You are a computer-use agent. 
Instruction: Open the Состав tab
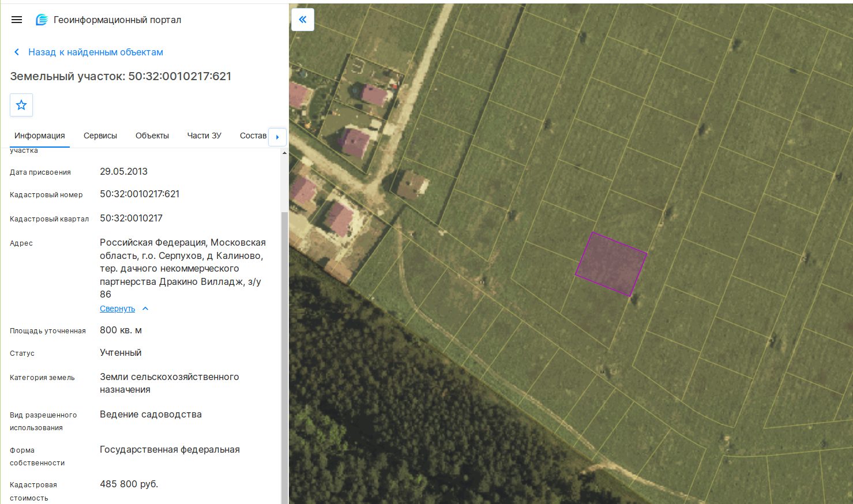(253, 136)
